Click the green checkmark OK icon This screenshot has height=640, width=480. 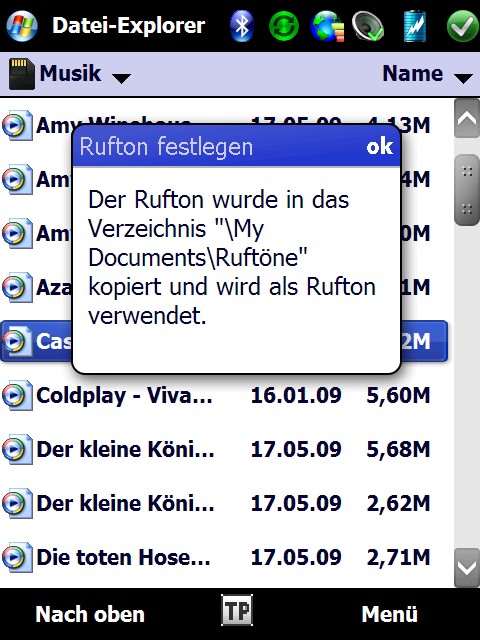463,26
